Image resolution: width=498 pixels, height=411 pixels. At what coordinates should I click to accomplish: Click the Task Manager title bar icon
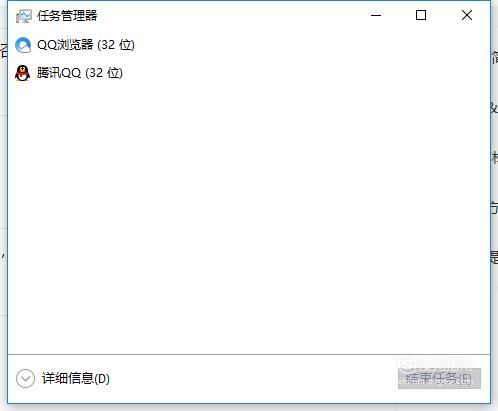point(24,16)
